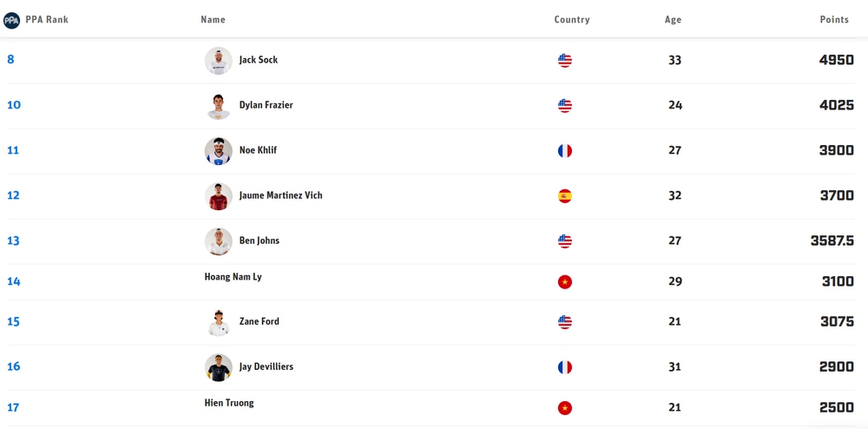Select Zane Ford's 3075 points value
The width and height of the screenshot is (868, 429).
[x=837, y=321]
